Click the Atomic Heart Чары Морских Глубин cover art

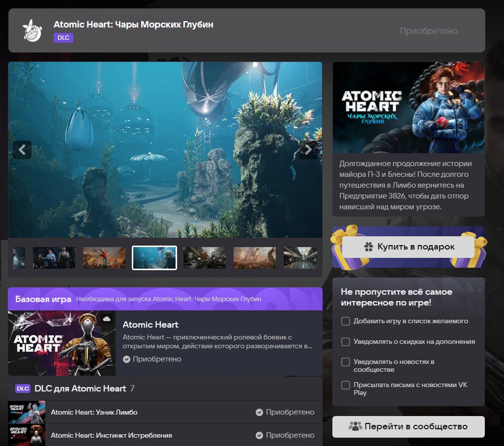coord(409,108)
